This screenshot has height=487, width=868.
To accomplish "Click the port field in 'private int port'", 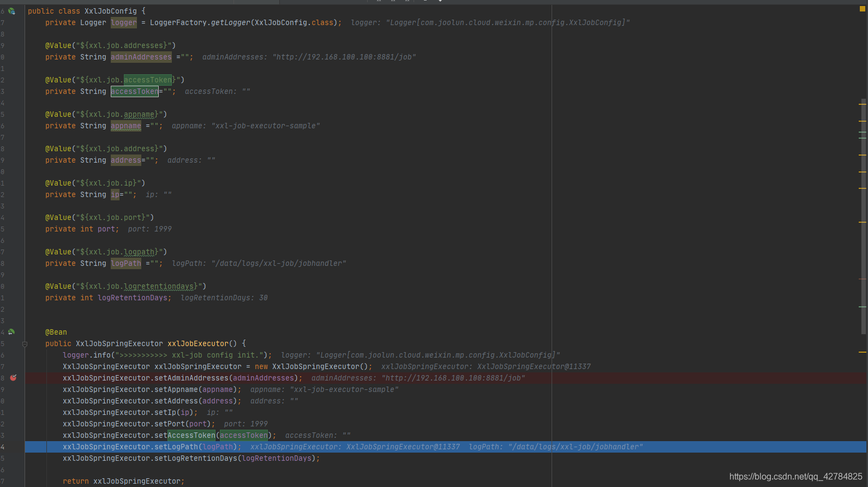I will 106,229.
